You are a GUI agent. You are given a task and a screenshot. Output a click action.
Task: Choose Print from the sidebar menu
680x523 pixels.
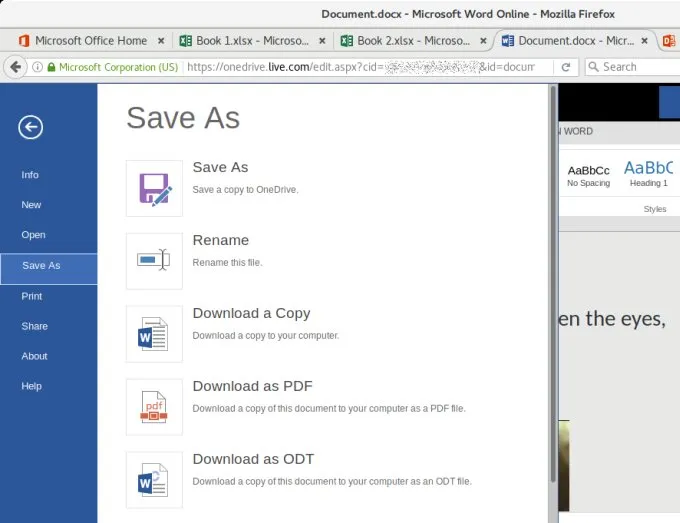coord(32,296)
